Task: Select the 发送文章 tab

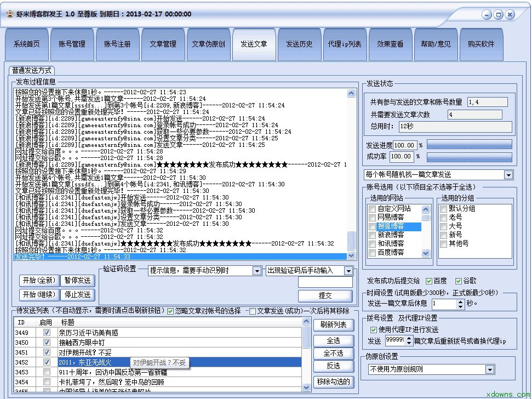Action: (254, 44)
